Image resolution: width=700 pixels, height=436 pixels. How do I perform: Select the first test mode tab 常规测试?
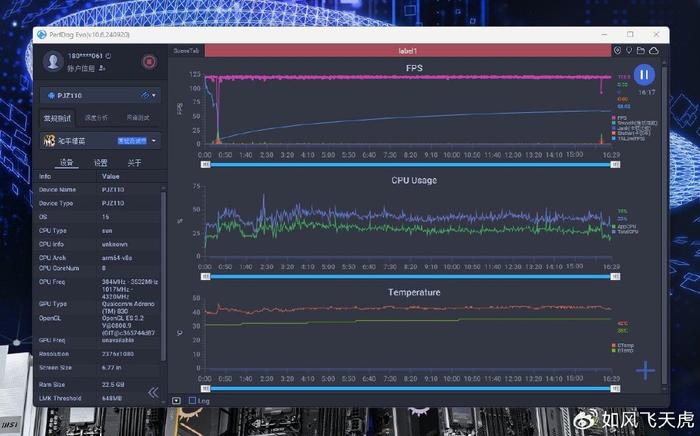click(57, 118)
